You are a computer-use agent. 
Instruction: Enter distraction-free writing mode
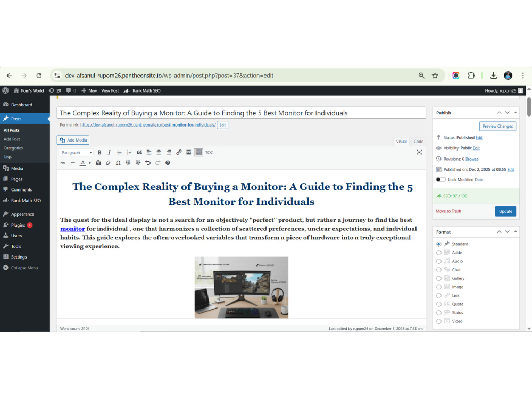[x=419, y=152]
